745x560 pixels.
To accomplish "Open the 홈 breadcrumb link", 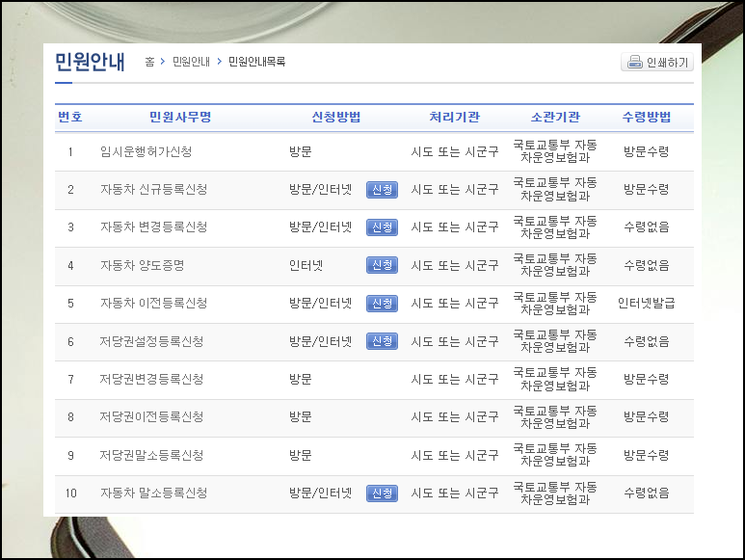I will [149, 62].
